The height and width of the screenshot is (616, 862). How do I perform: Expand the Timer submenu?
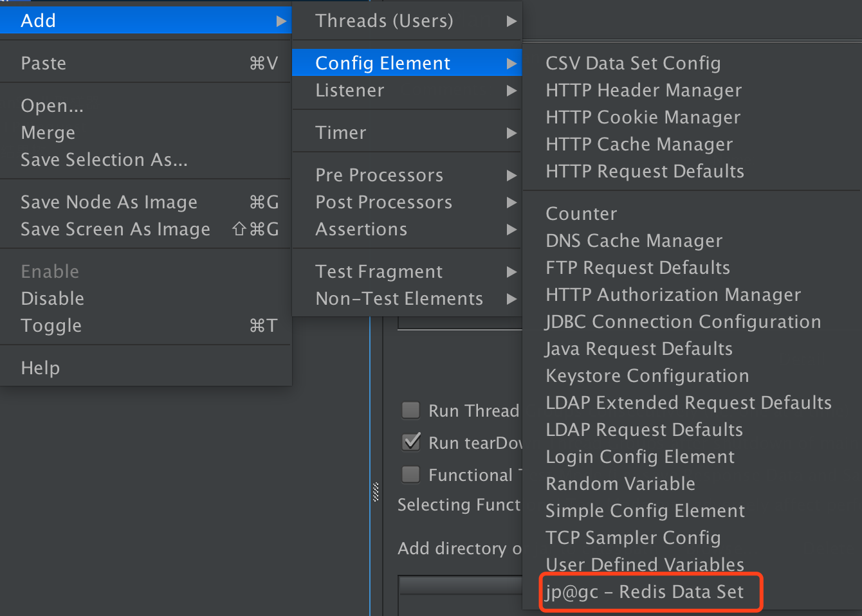coord(341,132)
